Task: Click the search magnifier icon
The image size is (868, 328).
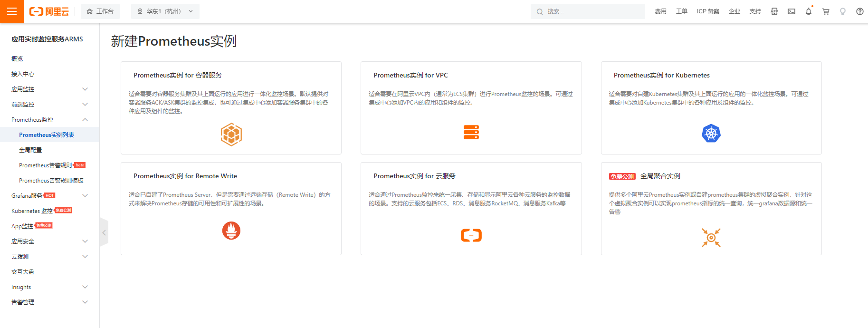Action: (540, 11)
